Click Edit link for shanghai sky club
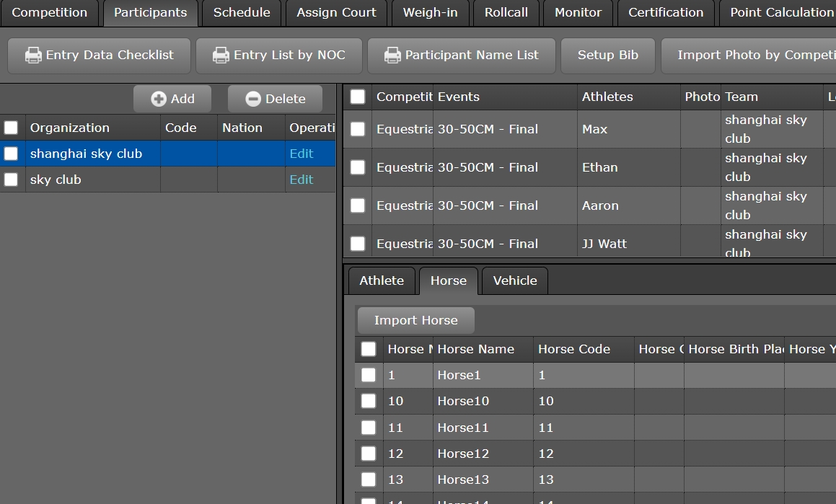 point(302,154)
